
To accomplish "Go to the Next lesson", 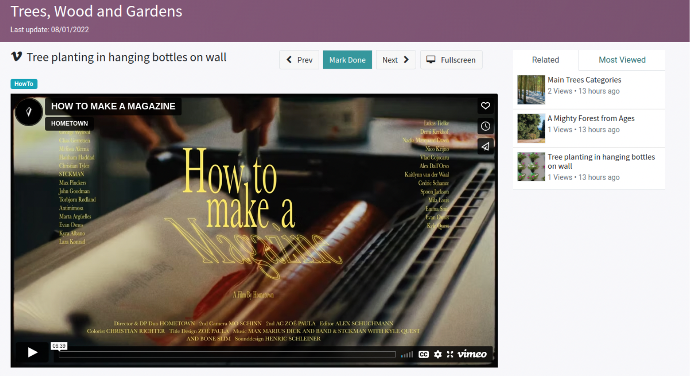I will click(396, 60).
